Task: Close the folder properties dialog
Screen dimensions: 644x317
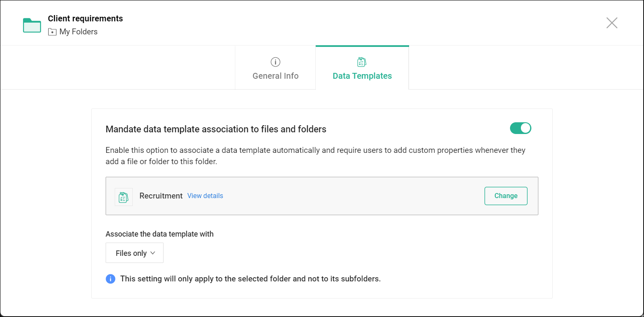Action: pyautogui.click(x=612, y=23)
